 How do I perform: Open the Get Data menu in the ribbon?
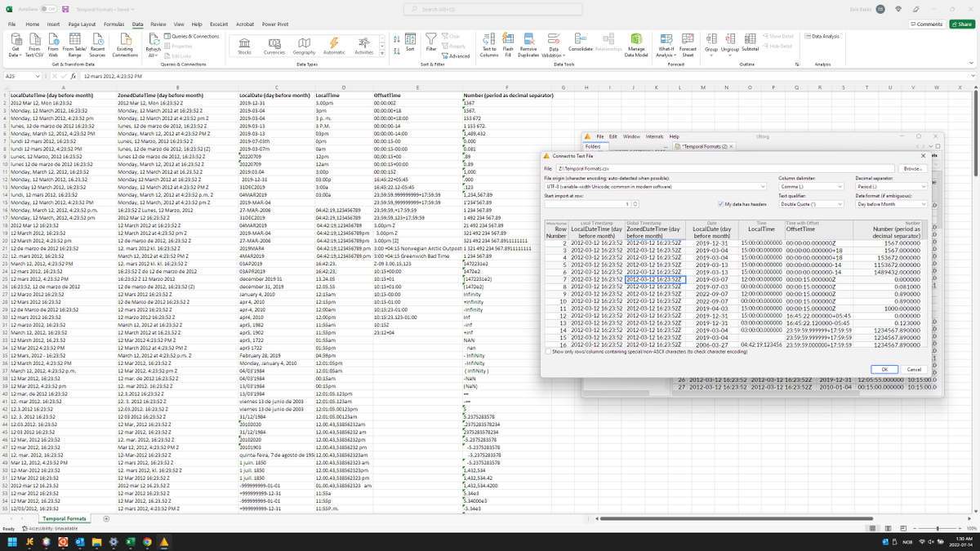point(16,47)
